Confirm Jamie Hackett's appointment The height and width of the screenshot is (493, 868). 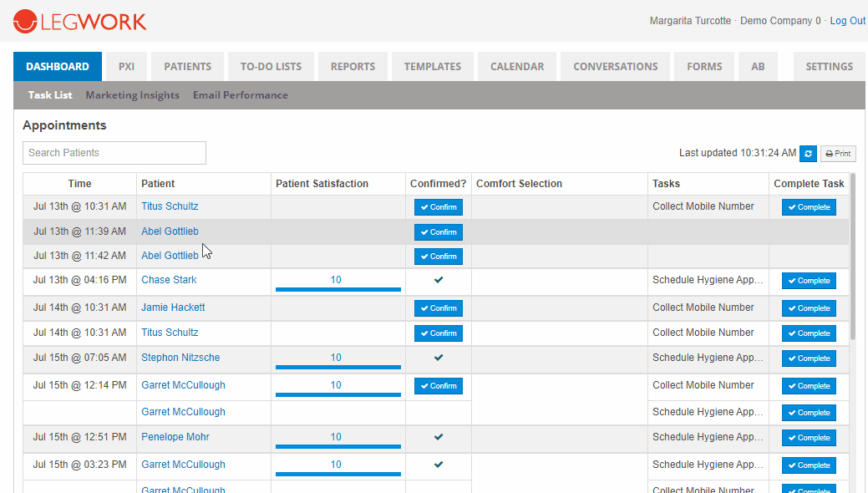tap(439, 308)
